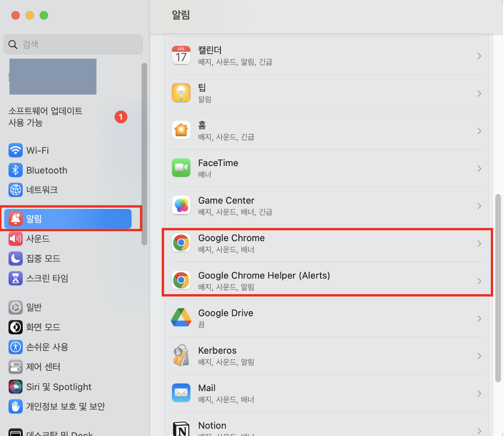Click the 홈 house app icon
Image resolution: width=504 pixels, height=436 pixels.
pyautogui.click(x=181, y=130)
